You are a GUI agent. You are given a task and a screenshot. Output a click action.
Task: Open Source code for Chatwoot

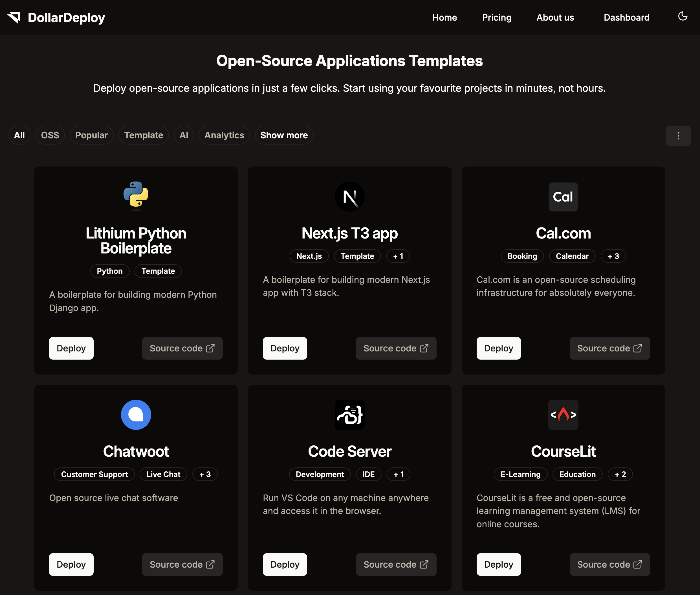pyautogui.click(x=182, y=564)
